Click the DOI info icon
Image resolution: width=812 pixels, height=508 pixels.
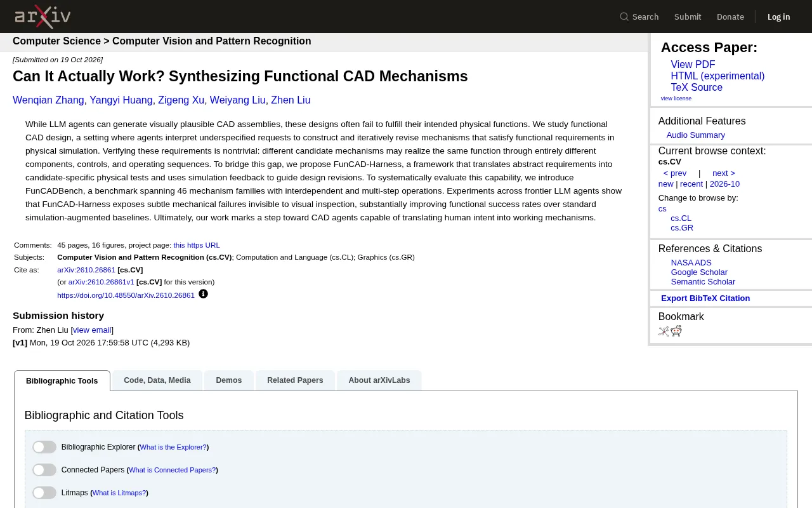(203, 294)
